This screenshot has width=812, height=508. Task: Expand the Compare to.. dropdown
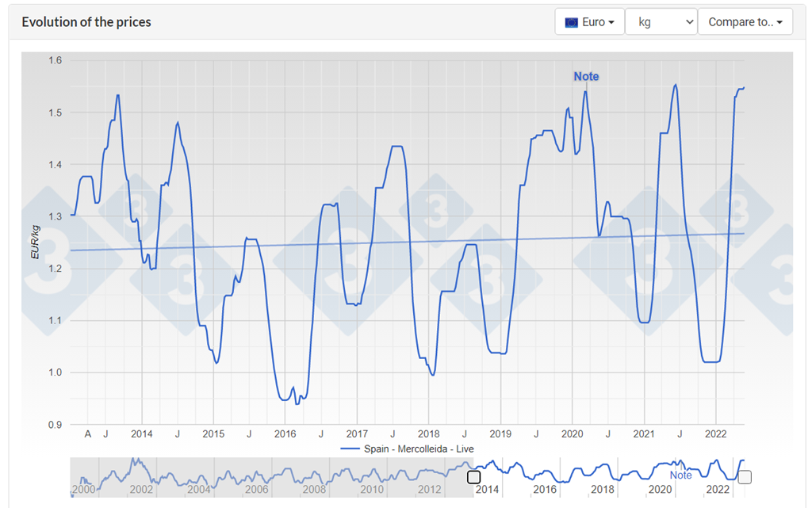(745, 22)
